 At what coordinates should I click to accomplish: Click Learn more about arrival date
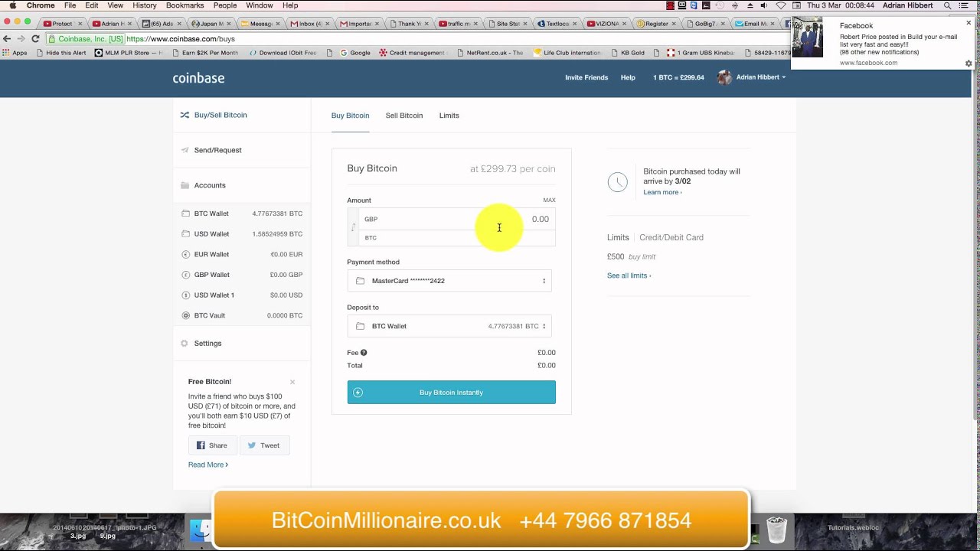(x=662, y=192)
